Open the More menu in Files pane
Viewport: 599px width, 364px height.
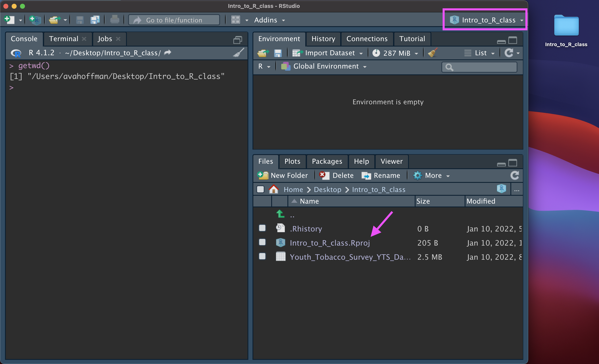432,175
